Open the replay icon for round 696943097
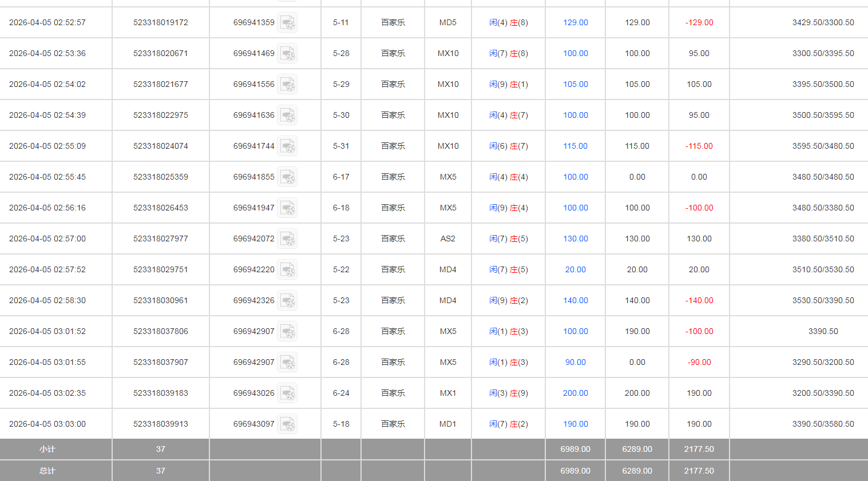The image size is (868, 481). click(x=287, y=424)
